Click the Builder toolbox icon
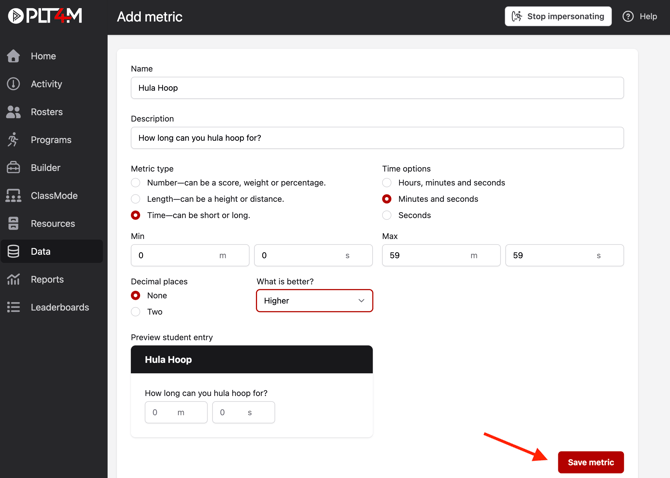The image size is (670, 478). click(13, 167)
